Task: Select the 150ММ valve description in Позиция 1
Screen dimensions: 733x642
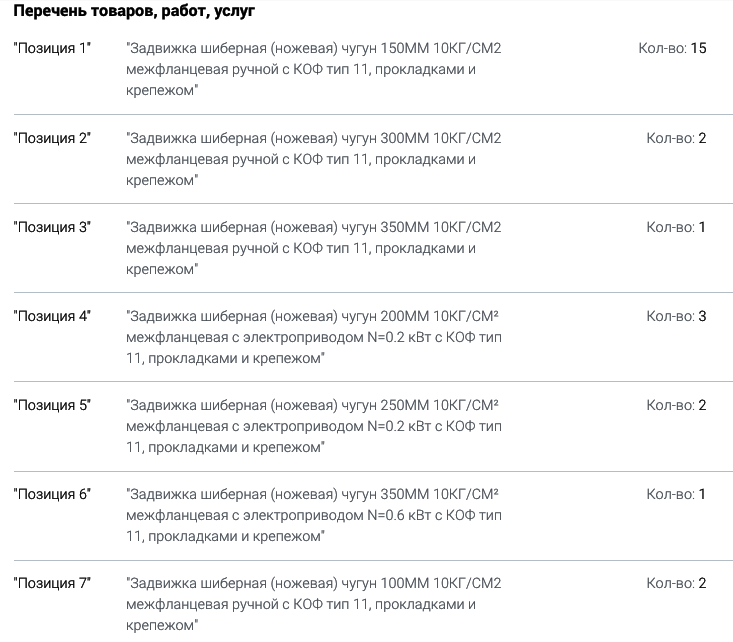Action: click(314, 69)
